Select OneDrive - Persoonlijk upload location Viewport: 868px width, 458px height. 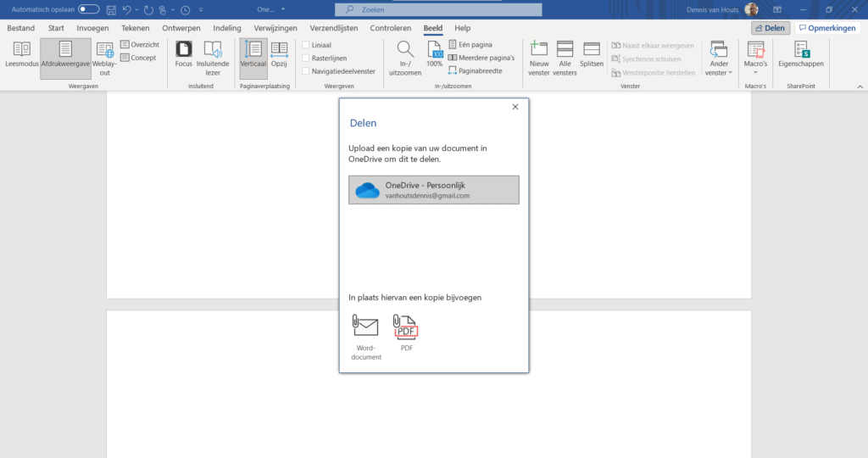(x=434, y=190)
